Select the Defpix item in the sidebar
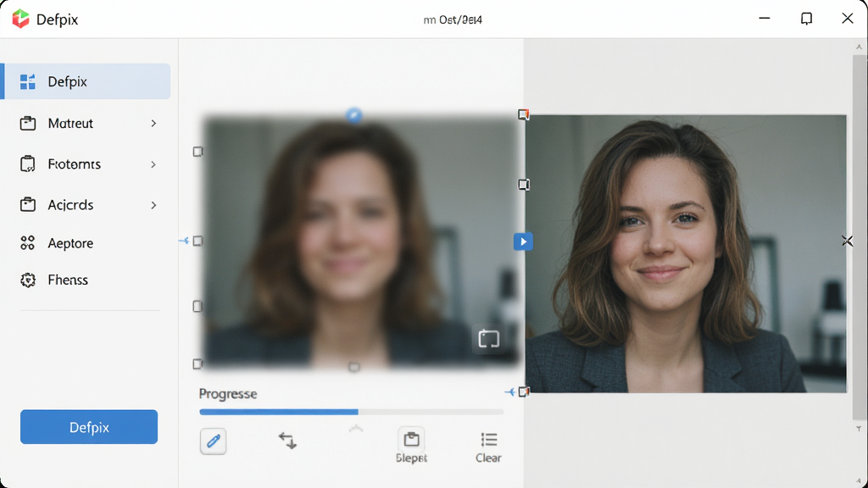 pos(86,81)
